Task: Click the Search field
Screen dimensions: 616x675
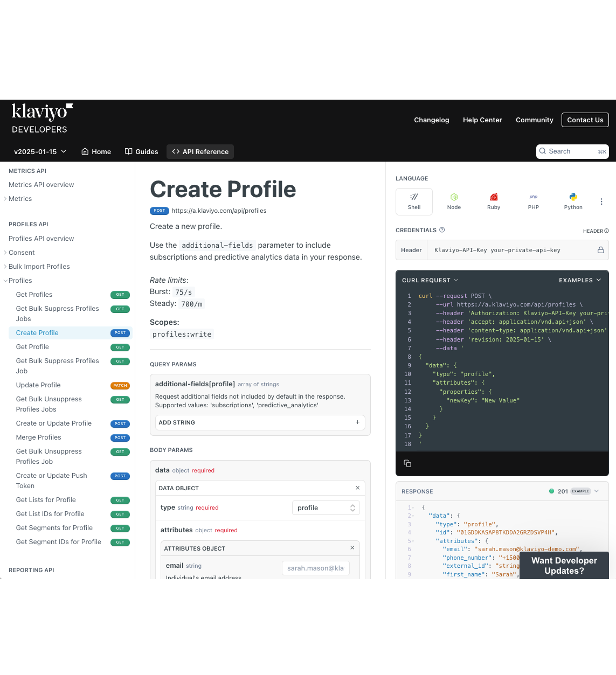Action: pos(572,151)
